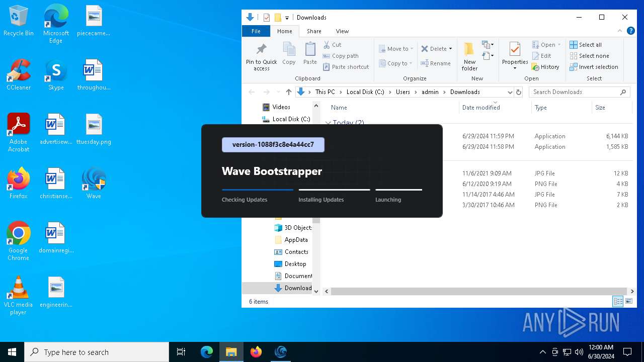Image resolution: width=644 pixels, height=362 pixels.
Task: Click Pin to Quick access icon
Action: click(x=262, y=56)
